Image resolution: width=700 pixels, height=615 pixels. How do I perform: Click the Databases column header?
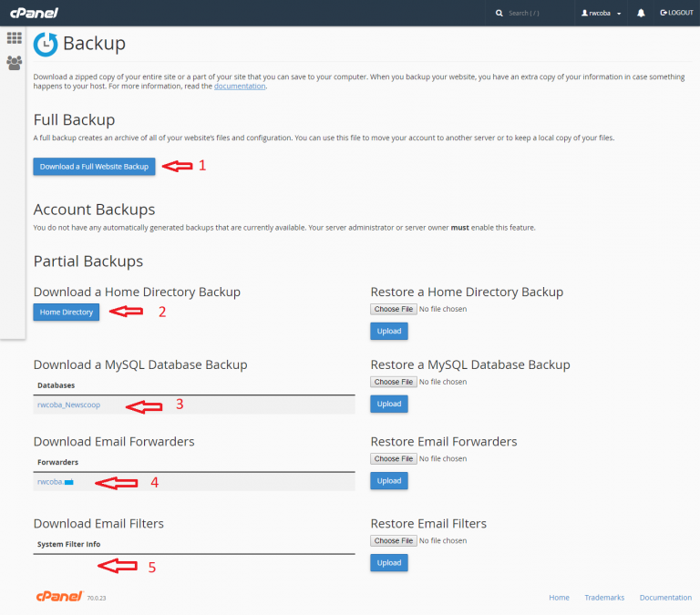click(57, 385)
